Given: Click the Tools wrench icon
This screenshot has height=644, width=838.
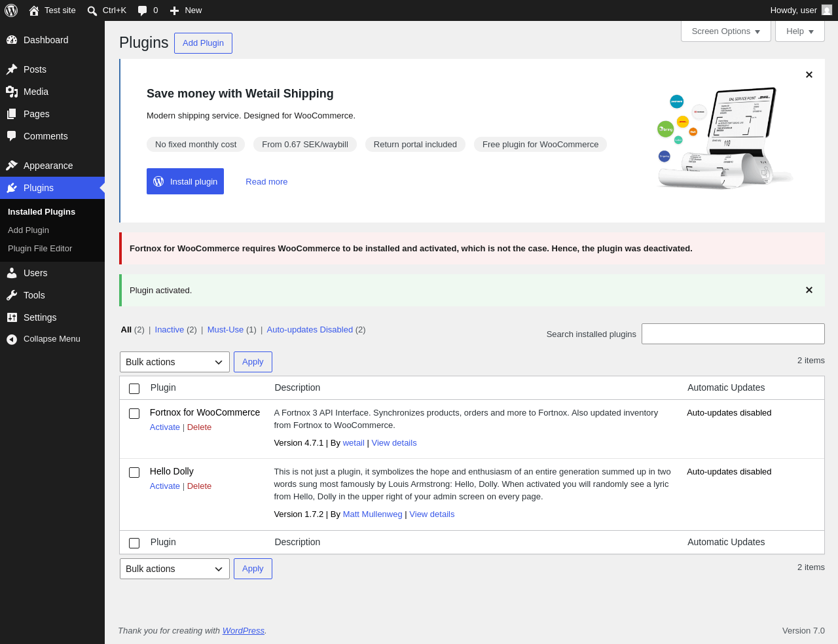Looking at the screenshot, I should tap(12, 295).
